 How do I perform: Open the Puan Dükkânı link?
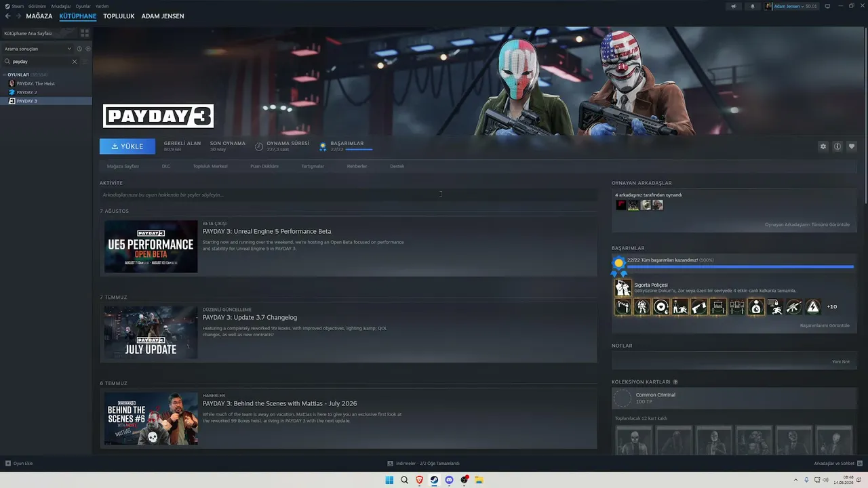264,166
